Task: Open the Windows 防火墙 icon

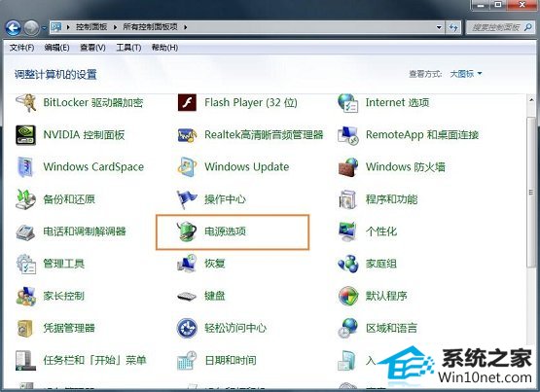Action: point(348,167)
